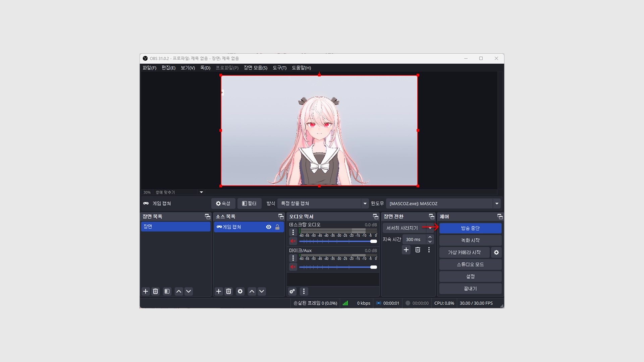
Task: Open the 파일(F) menu
Action: coord(149,68)
